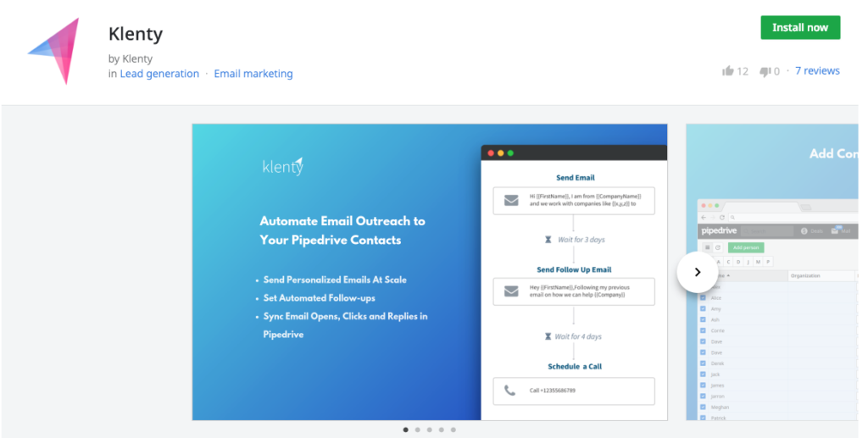Click the circular refresh icon beside Add person

(x=717, y=247)
